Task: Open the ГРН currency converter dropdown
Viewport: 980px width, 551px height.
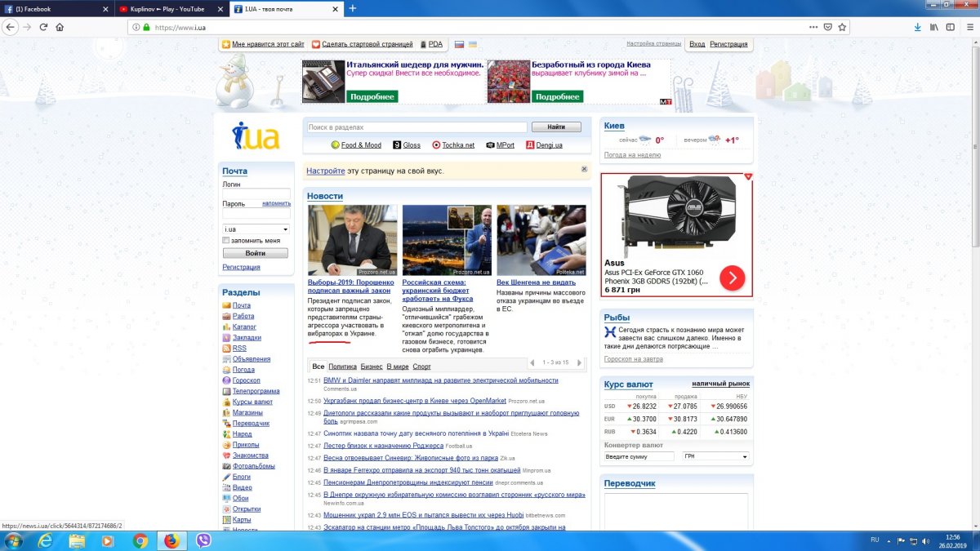Action: (715, 456)
